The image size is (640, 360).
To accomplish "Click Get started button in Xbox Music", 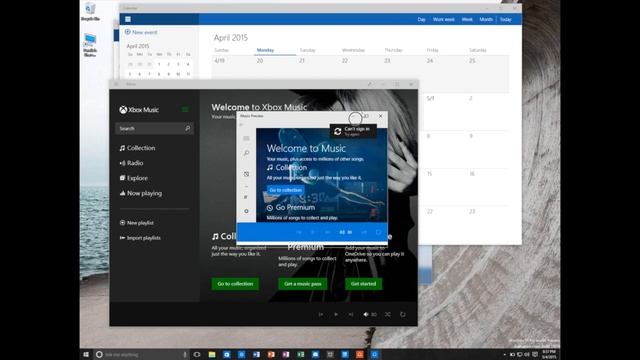I will click(x=363, y=284).
